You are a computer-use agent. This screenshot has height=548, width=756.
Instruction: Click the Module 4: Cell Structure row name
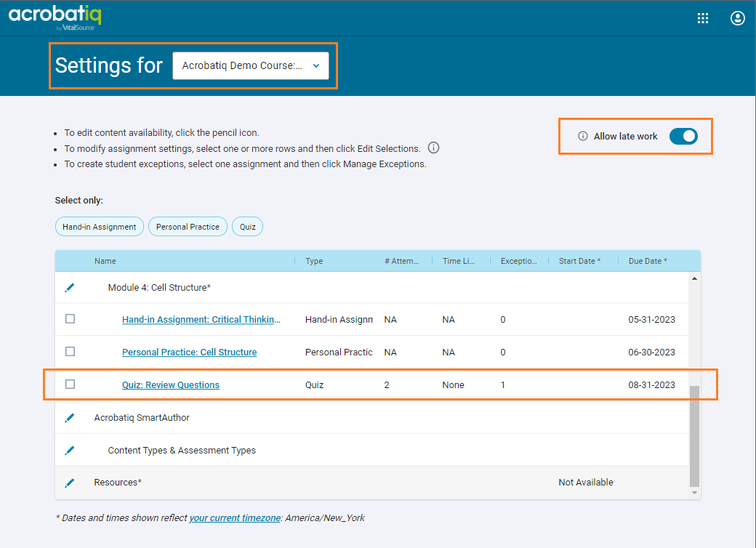coord(159,288)
